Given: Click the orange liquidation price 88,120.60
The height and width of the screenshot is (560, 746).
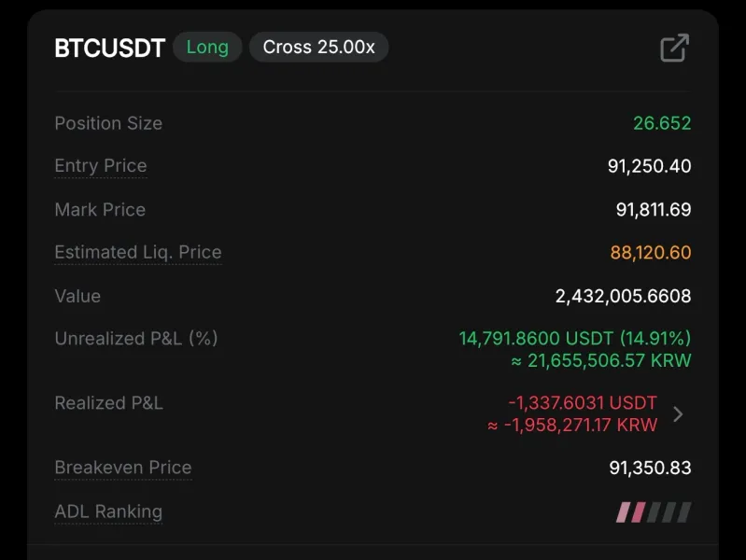Looking at the screenshot, I should point(651,253).
